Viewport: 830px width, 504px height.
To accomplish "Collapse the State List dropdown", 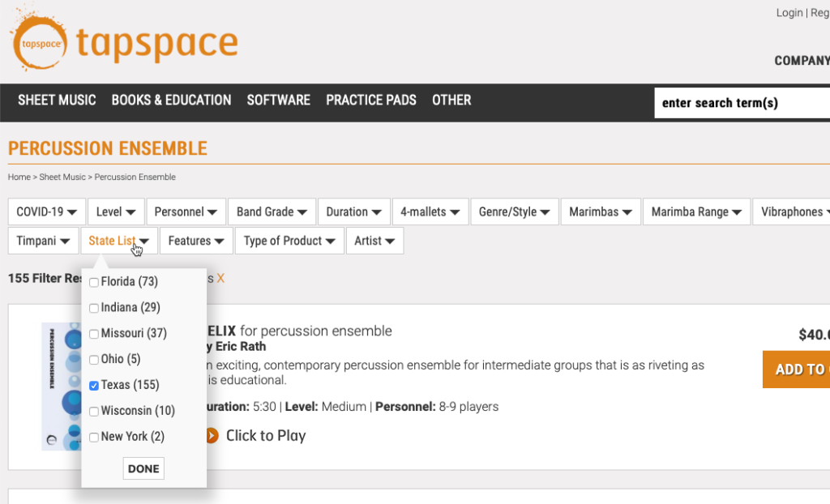I will pyautogui.click(x=119, y=241).
